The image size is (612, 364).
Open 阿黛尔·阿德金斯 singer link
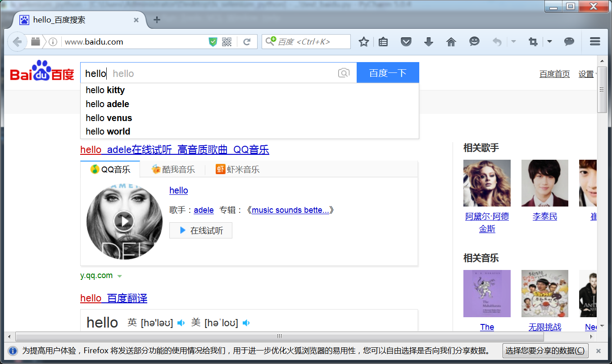coord(487,223)
